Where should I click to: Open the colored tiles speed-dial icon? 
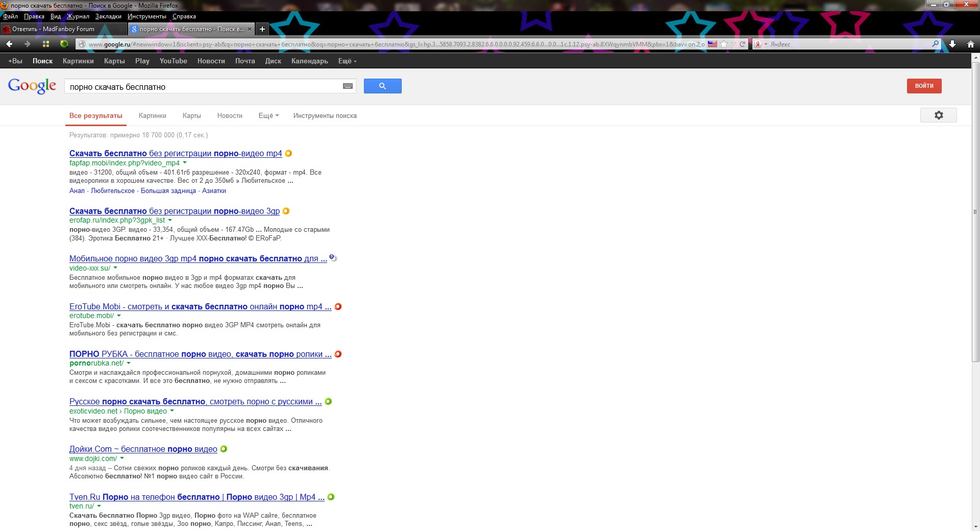(46, 44)
